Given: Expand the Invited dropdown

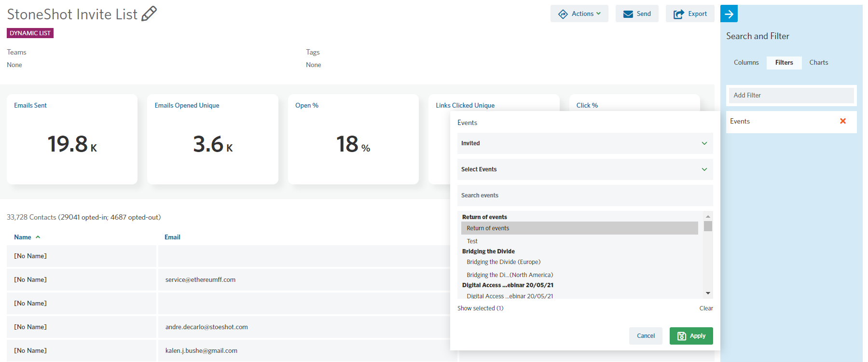Looking at the screenshot, I should [x=585, y=143].
